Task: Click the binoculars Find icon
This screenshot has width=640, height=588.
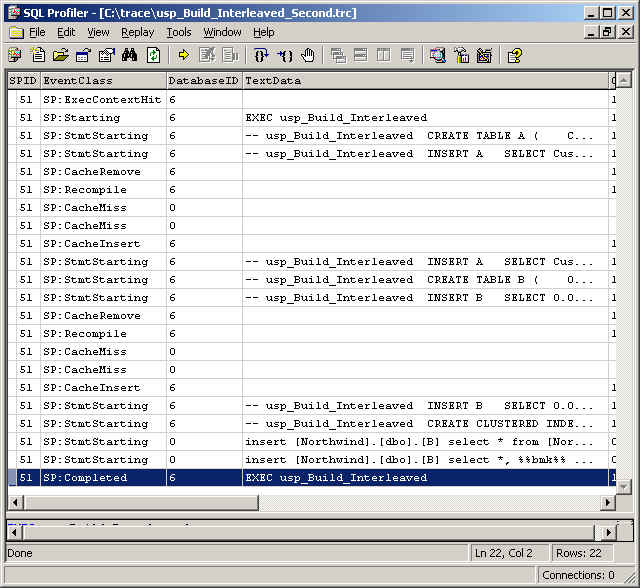Action: [129, 55]
